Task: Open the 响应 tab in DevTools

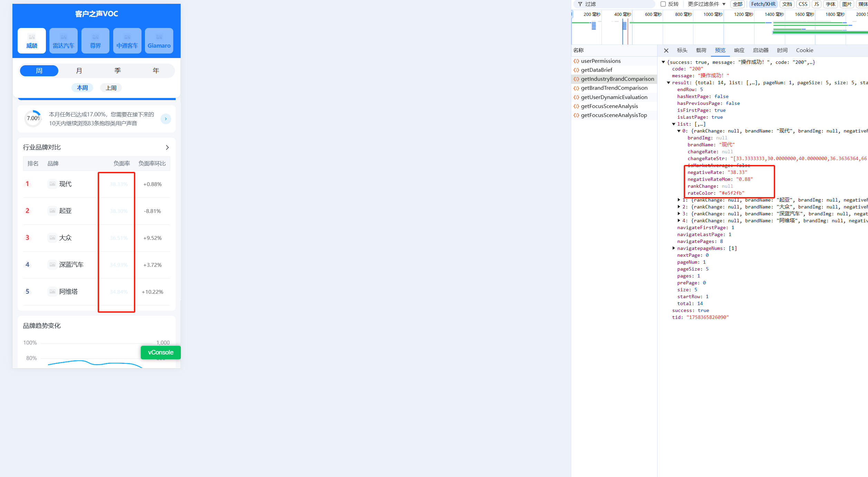Action: (739, 50)
